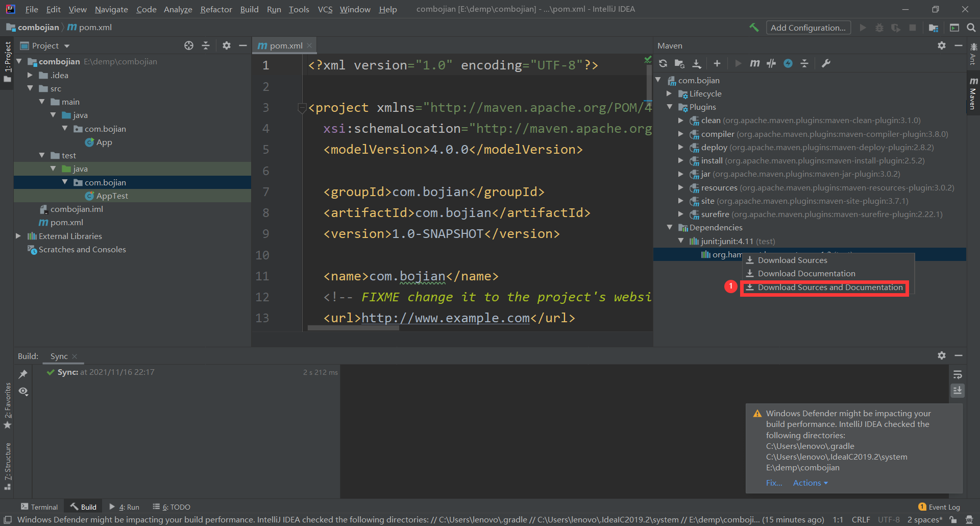Viewport: 980px width, 526px height.
Task: Toggle Build view eye filter options
Action: click(x=23, y=391)
